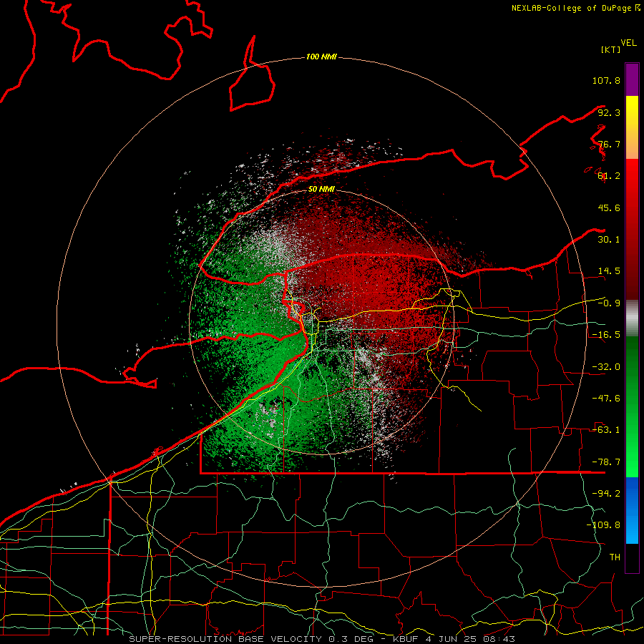Click the Super-Resolution Base Velocity caption

(321, 639)
